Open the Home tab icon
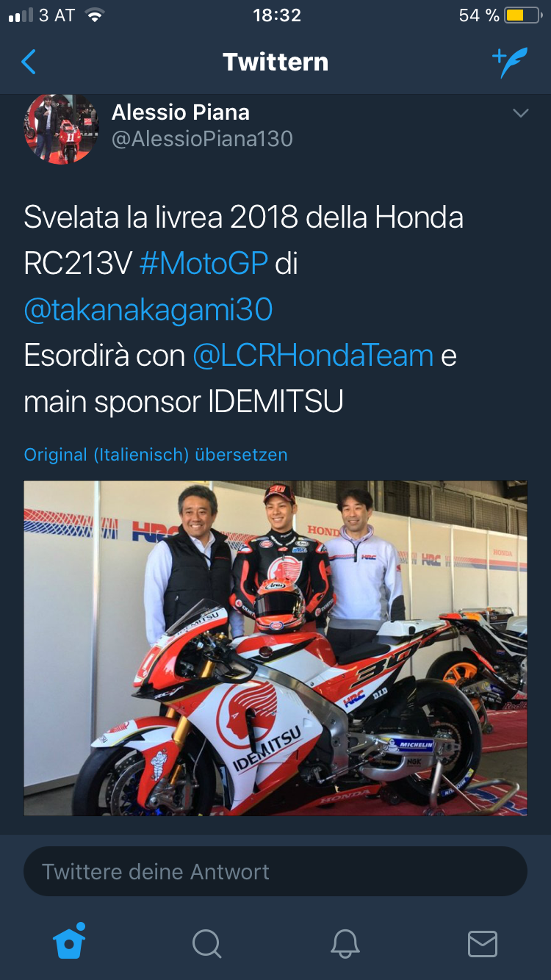The image size is (551, 980). click(69, 941)
